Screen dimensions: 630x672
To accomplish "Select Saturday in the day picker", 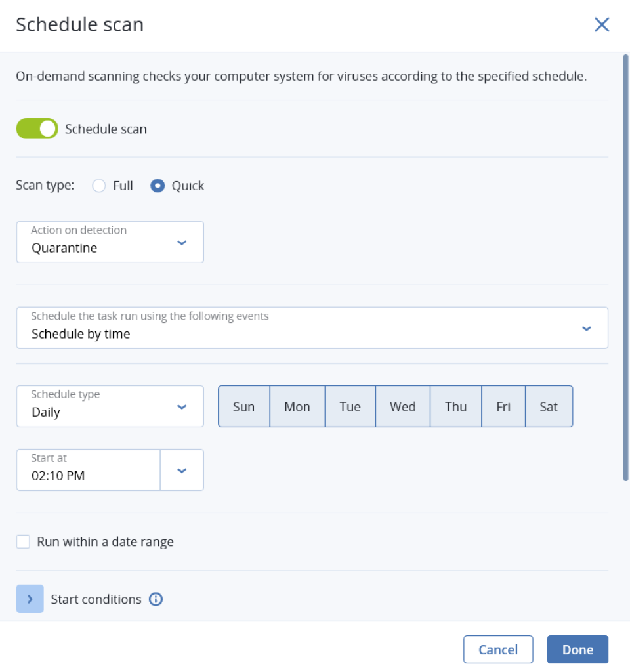I will coord(549,406).
